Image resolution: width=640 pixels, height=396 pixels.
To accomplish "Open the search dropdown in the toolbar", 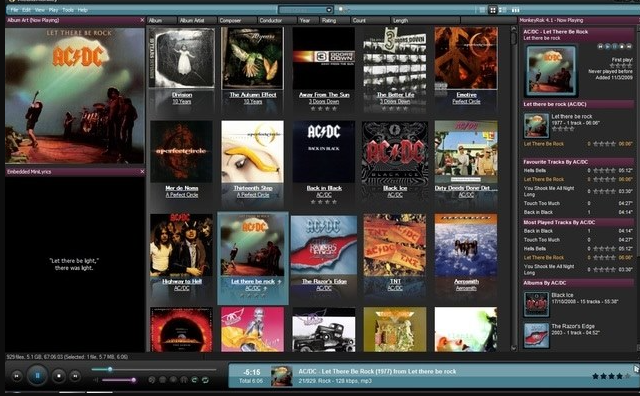I will pos(329,10).
